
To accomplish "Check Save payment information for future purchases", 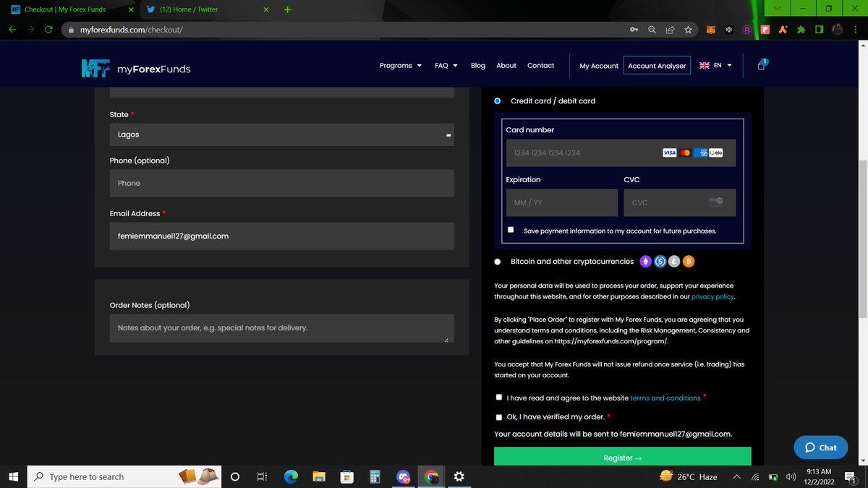I will pyautogui.click(x=511, y=230).
